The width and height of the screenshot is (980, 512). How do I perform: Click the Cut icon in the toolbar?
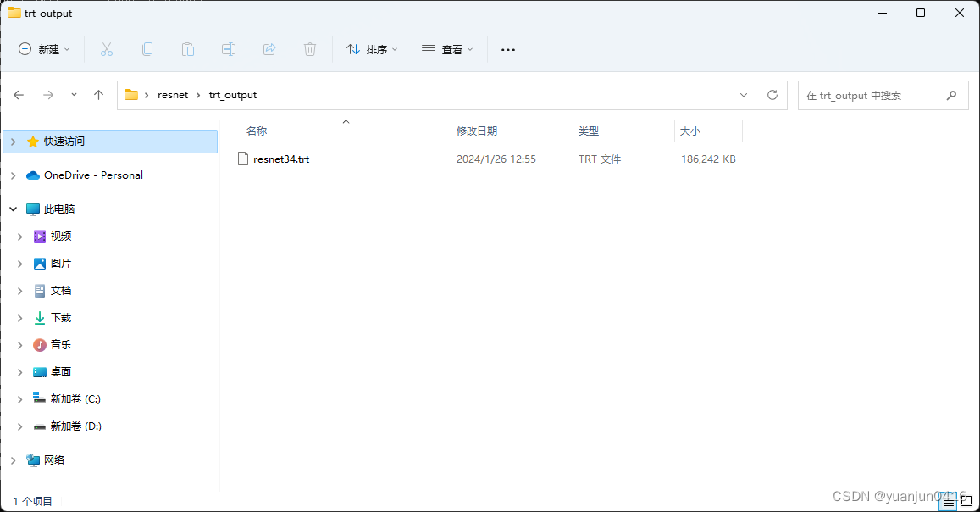(107, 49)
